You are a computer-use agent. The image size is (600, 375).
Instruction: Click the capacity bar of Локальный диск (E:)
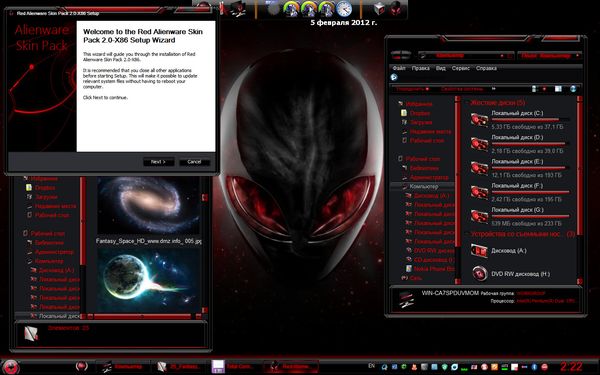[x=531, y=168]
